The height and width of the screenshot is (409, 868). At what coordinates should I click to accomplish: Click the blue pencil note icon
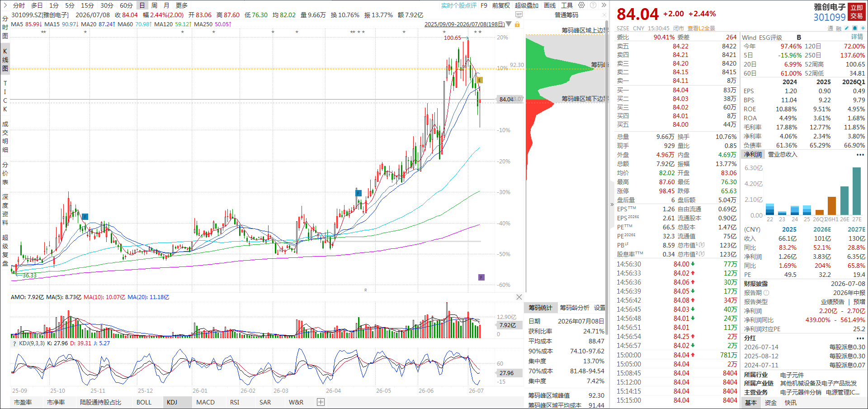pyautogui.click(x=846, y=28)
